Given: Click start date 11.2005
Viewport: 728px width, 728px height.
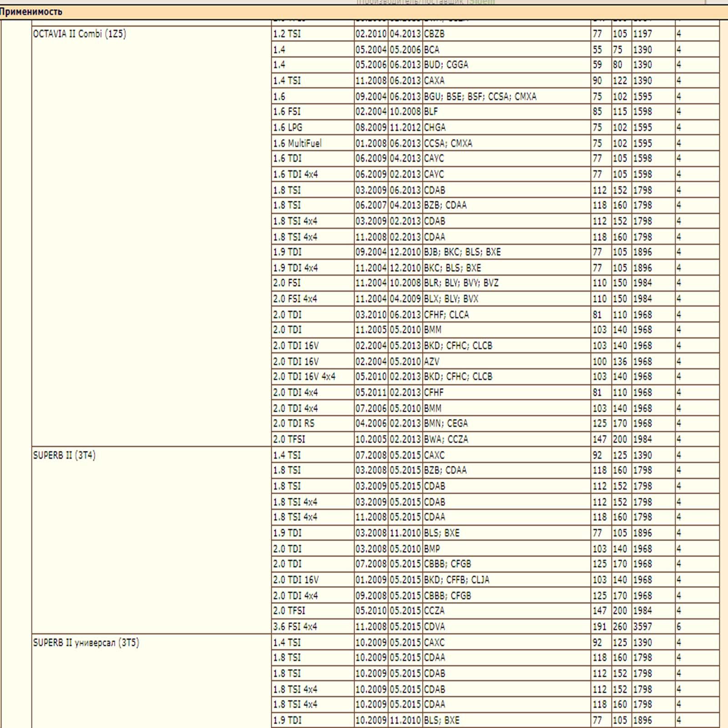Looking at the screenshot, I should [x=371, y=330].
